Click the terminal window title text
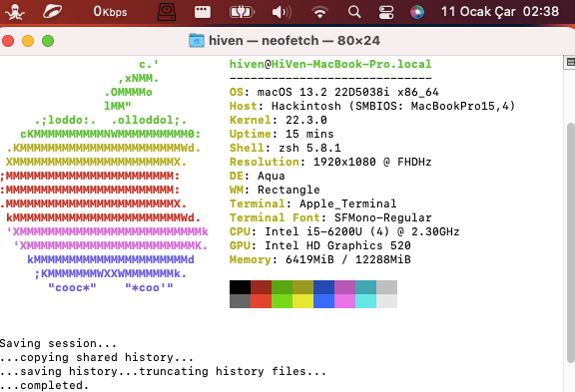Viewport: 575px width, 392px height. (x=294, y=40)
